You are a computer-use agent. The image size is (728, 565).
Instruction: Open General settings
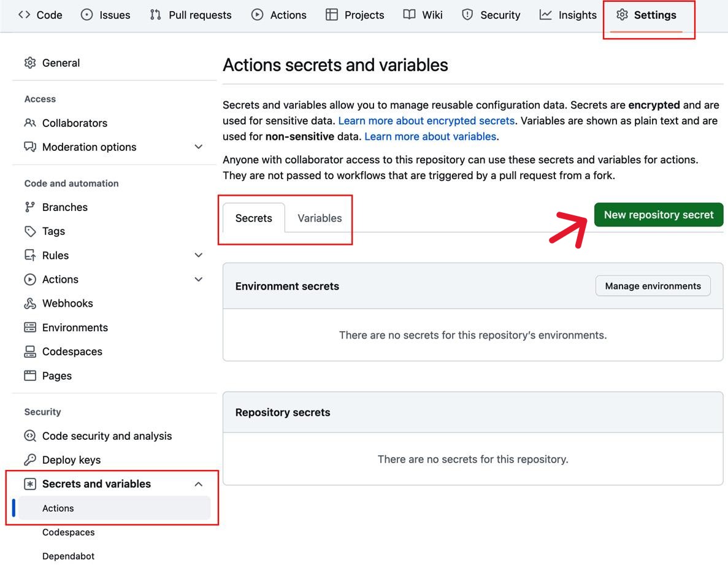[61, 63]
